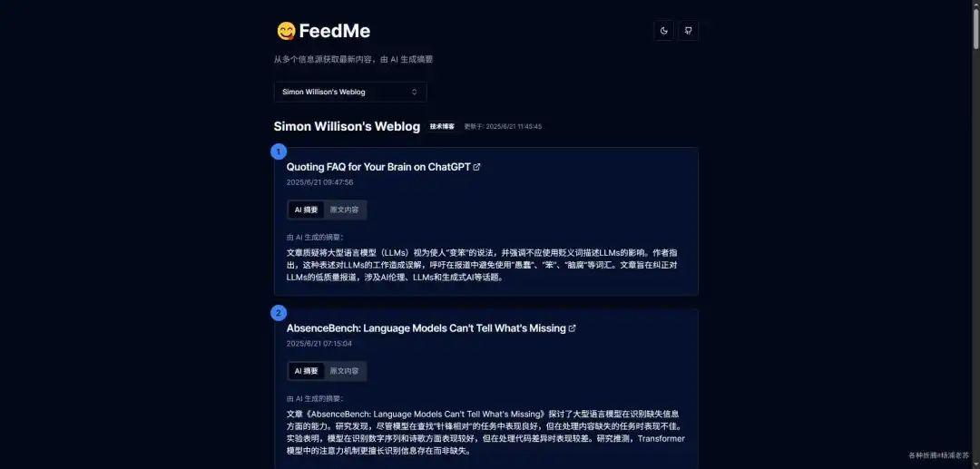Open Quoting FAQ for Your Brain on ChatGPT
Image resolution: width=980 pixels, height=469 pixels.
(378, 167)
